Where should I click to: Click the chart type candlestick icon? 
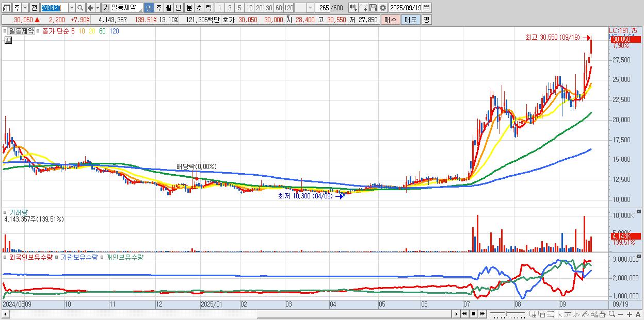pyautogui.click(x=353, y=8)
